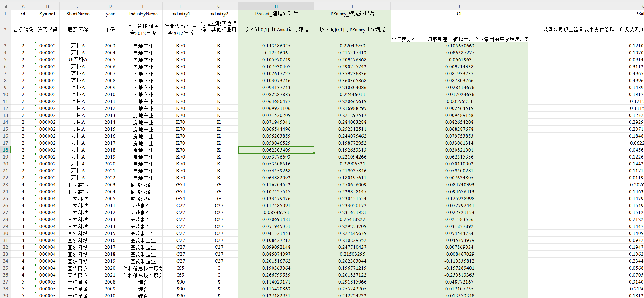644x298 pixels.
Task: Click the cell containing 0.009214338
Action: (459, 66)
